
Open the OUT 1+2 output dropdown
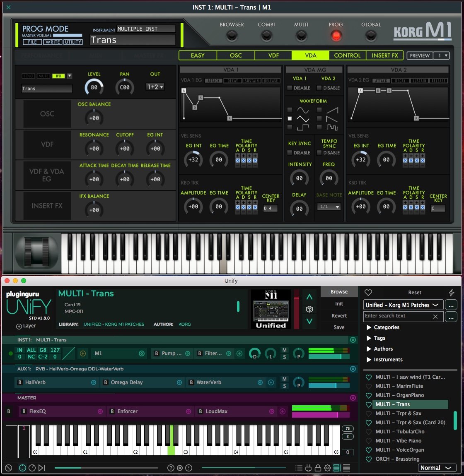[155, 87]
